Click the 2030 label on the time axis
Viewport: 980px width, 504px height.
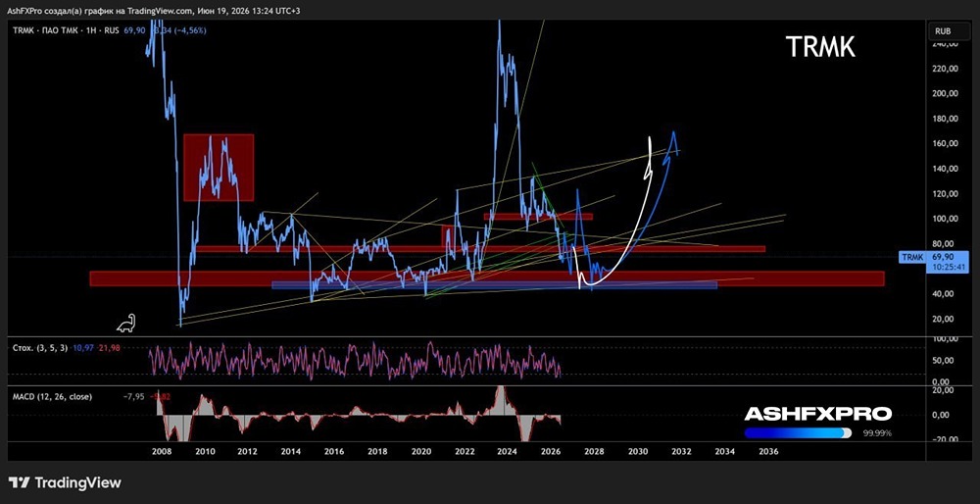click(x=638, y=451)
